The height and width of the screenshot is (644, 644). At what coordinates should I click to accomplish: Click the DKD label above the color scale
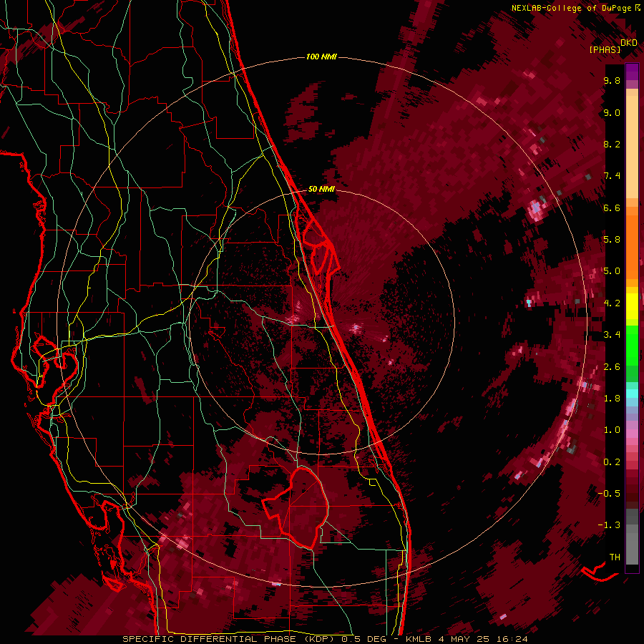[629, 42]
